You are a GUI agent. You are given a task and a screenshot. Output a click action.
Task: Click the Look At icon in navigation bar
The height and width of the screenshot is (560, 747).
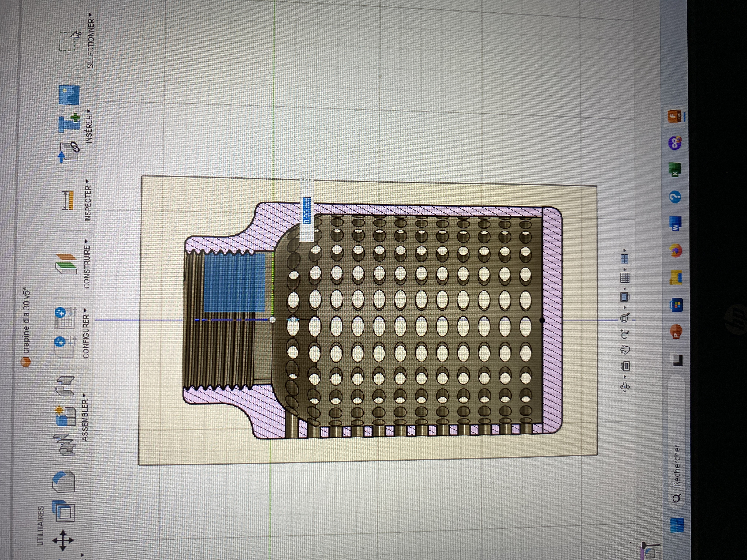click(x=625, y=366)
